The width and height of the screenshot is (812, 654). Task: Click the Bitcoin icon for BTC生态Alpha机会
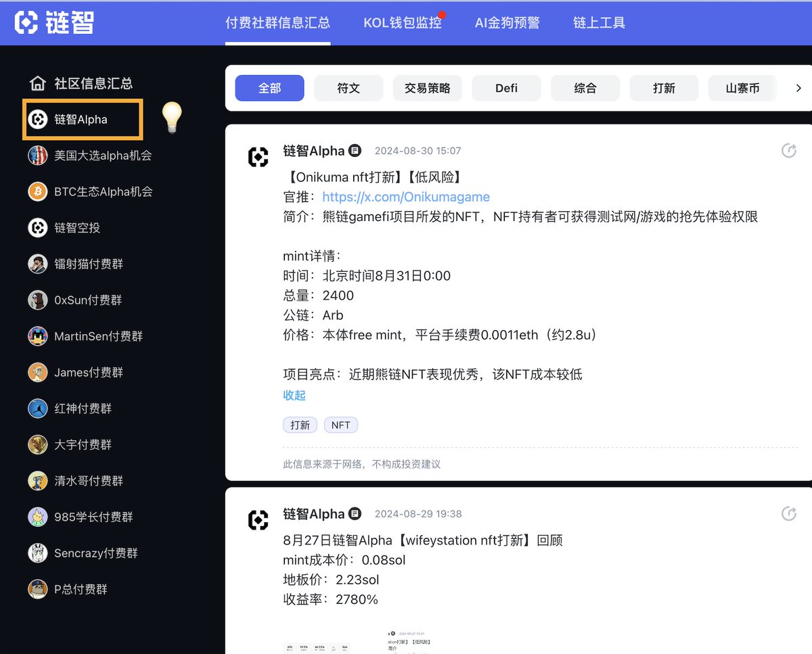[37, 191]
